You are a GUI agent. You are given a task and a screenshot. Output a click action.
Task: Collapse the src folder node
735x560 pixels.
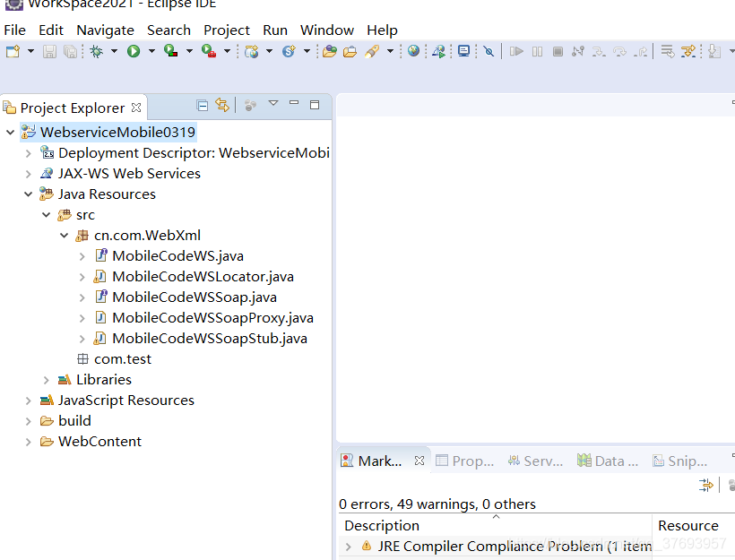[46, 215]
